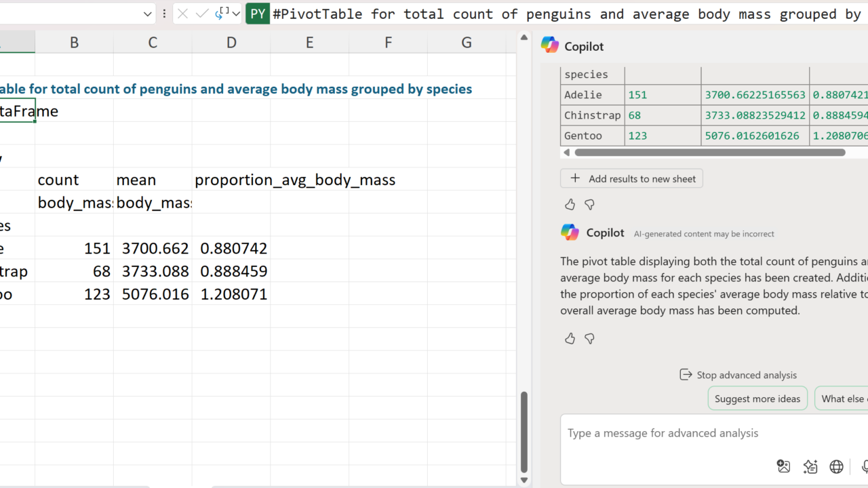Screen dimensions: 868x488
Task: Open the prompt gallery sparkle icon
Action: tap(810, 466)
